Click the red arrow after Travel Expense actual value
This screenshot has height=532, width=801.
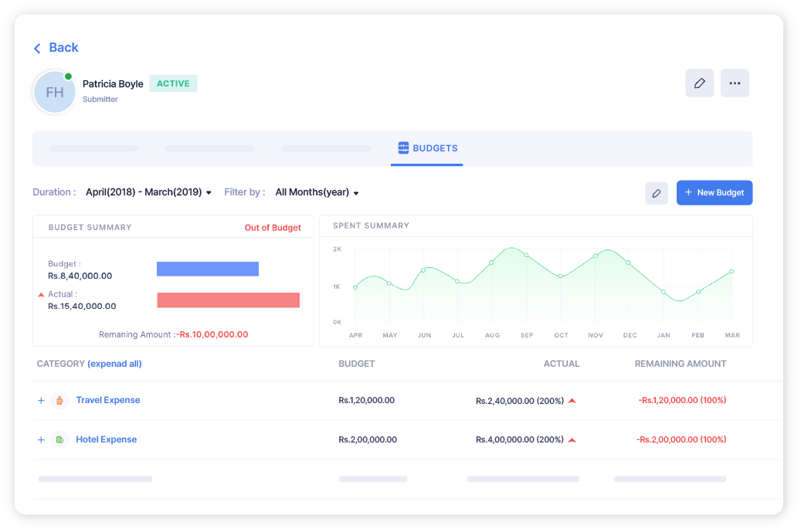tap(571, 400)
